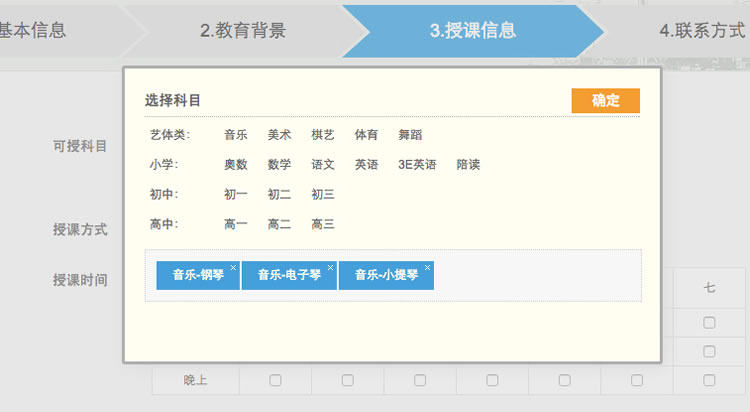This screenshot has height=412, width=750.
Task: Go to step 2.教育背景
Action: (243, 31)
